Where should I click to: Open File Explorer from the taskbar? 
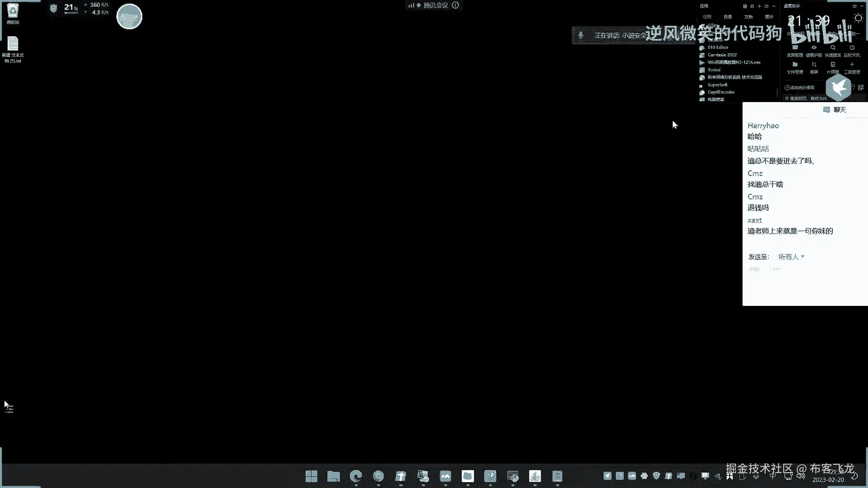click(334, 476)
